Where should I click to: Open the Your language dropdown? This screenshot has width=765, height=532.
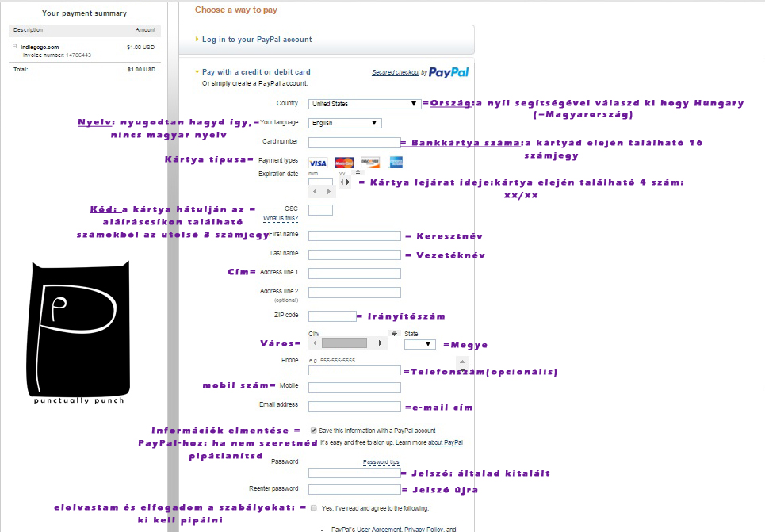(x=345, y=123)
